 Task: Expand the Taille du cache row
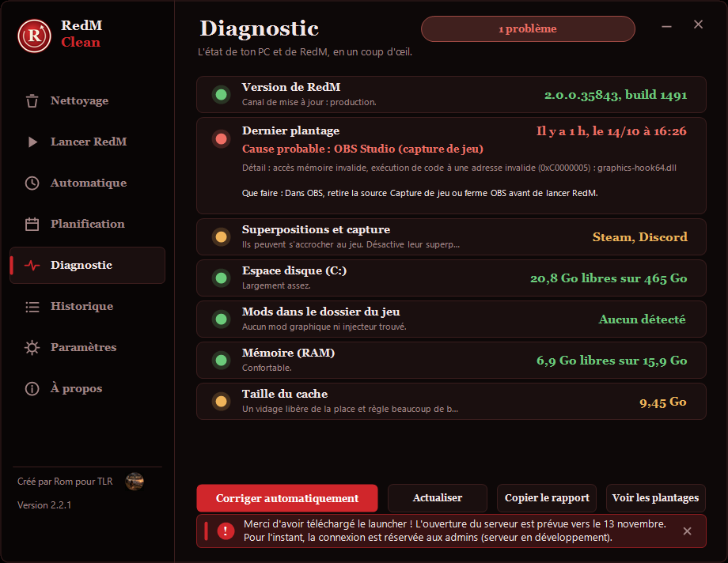[x=451, y=402]
